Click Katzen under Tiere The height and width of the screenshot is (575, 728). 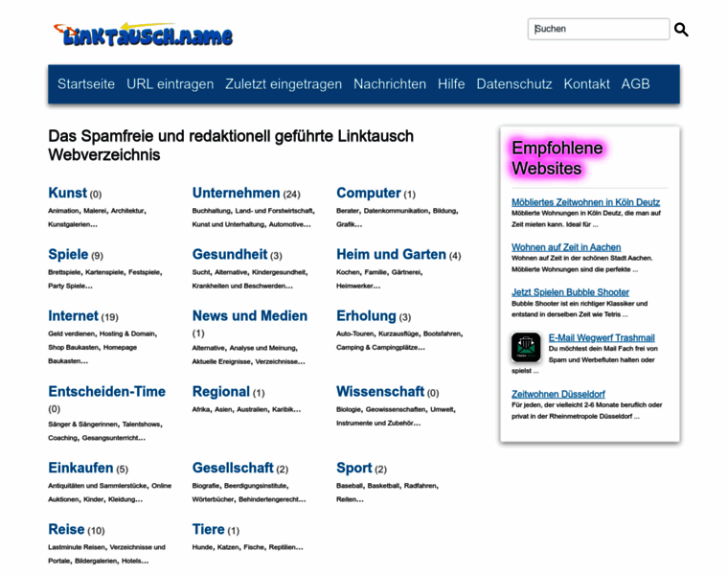228,547
